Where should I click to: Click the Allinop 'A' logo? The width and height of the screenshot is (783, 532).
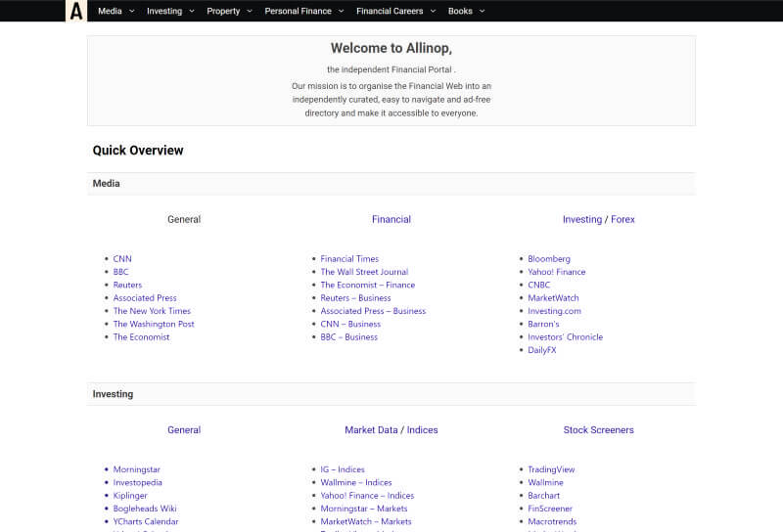(x=76, y=11)
